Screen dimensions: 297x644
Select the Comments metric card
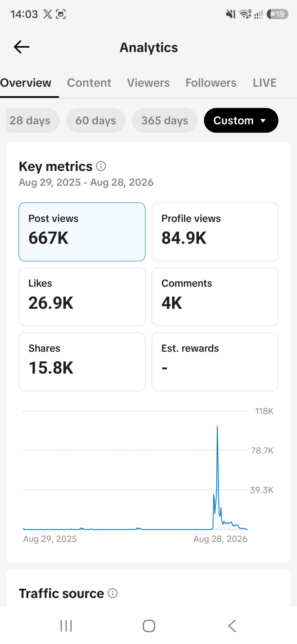tap(215, 297)
